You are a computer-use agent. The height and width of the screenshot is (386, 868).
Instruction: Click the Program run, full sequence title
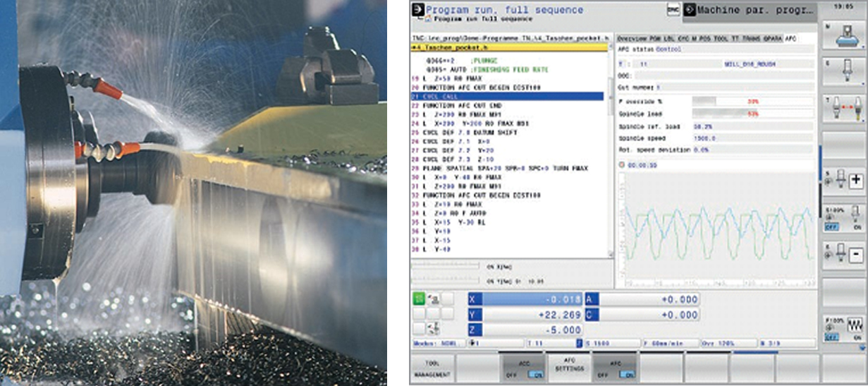(x=505, y=9)
